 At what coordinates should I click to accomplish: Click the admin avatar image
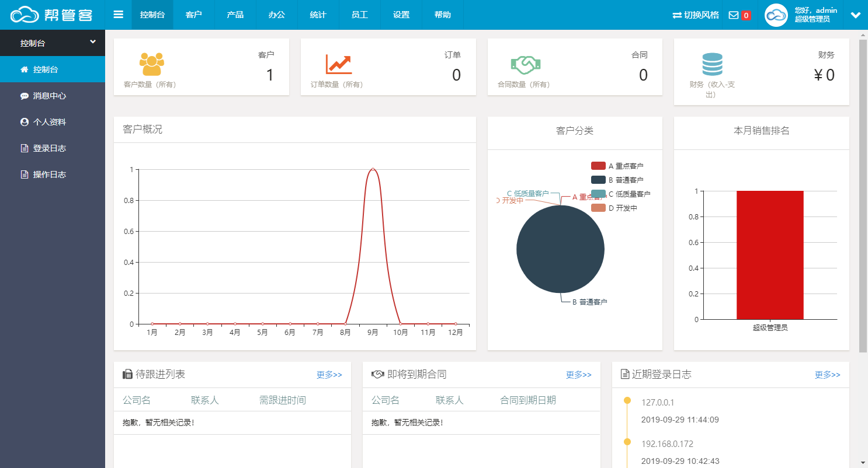pyautogui.click(x=776, y=15)
